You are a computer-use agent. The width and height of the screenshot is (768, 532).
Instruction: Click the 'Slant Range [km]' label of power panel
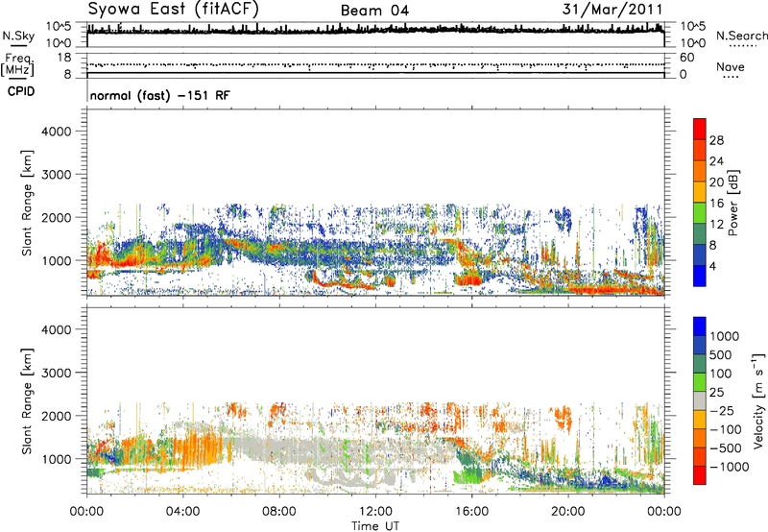pos(27,203)
